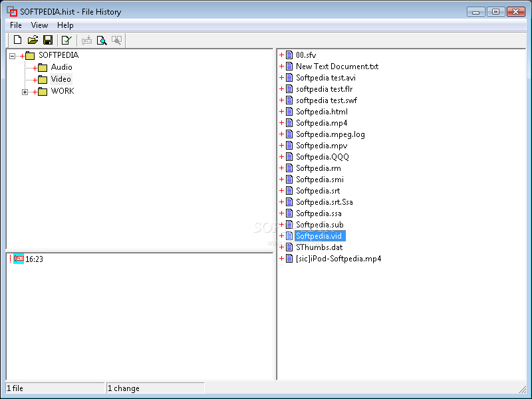Click document icon of Softpedia.mp4
The width and height of the screenshot is (532, 399).
click(289, 123)
